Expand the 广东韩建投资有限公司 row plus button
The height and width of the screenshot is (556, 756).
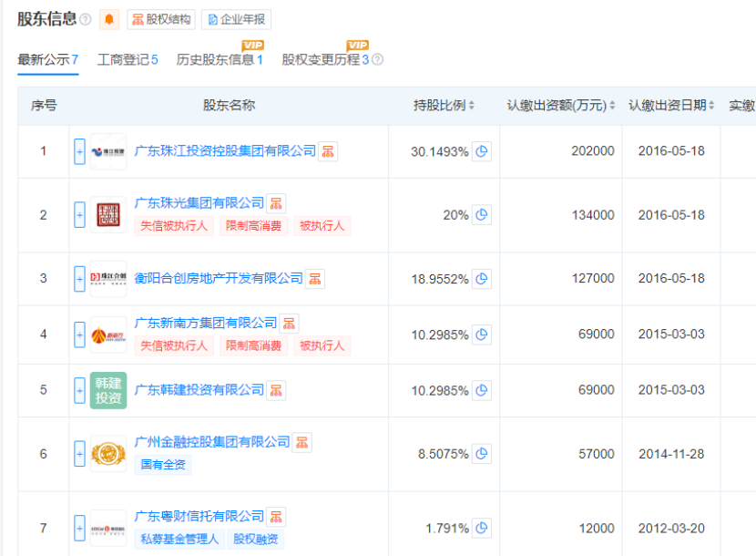pyautogui.click(x=79, y=390)
